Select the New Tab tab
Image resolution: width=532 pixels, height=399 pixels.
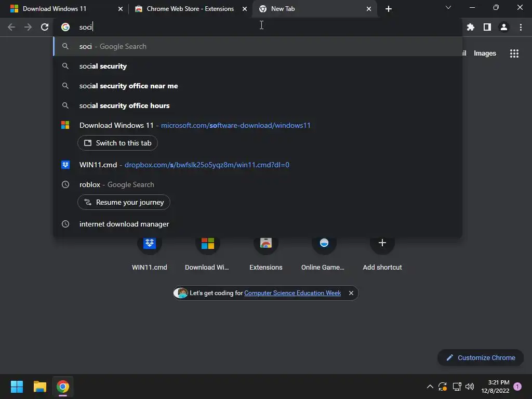coord(314,9)
